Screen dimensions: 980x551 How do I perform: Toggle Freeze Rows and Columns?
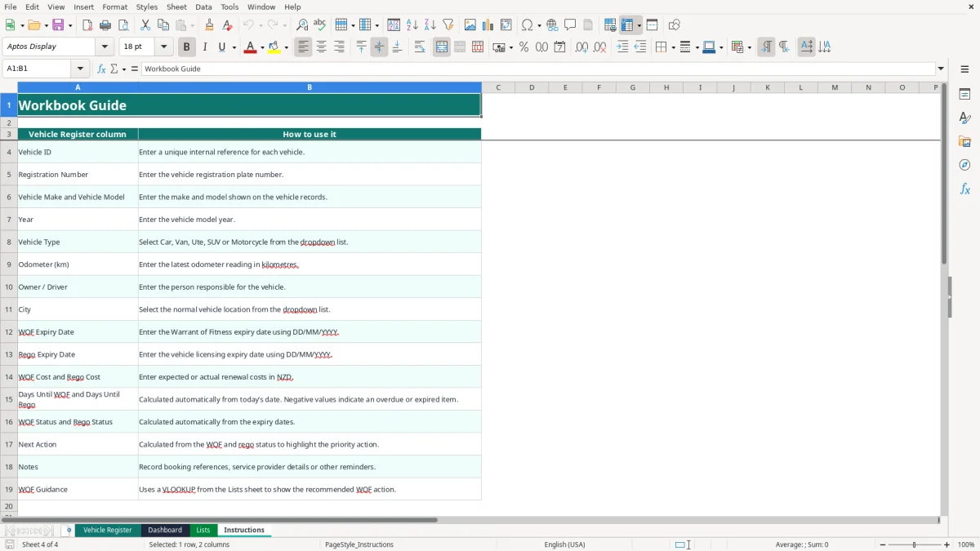pyautogui.click(x=627, y=25)
